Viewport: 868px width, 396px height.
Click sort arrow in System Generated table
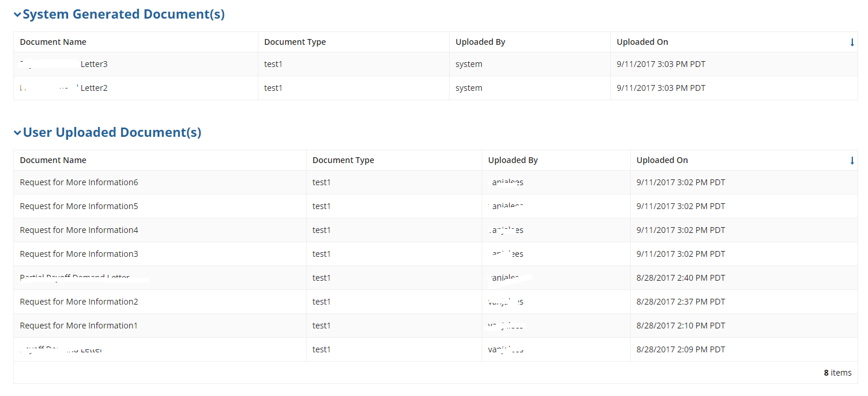(852, 42)
